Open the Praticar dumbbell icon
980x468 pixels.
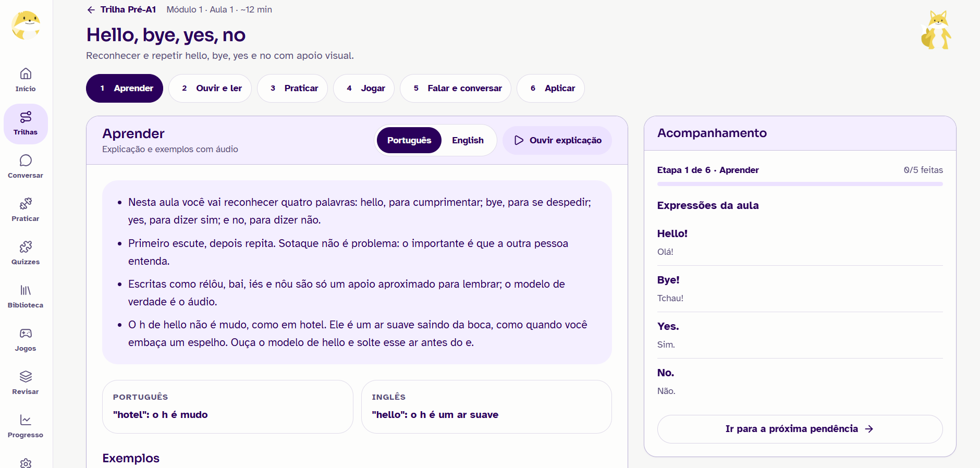click(26, 203)
